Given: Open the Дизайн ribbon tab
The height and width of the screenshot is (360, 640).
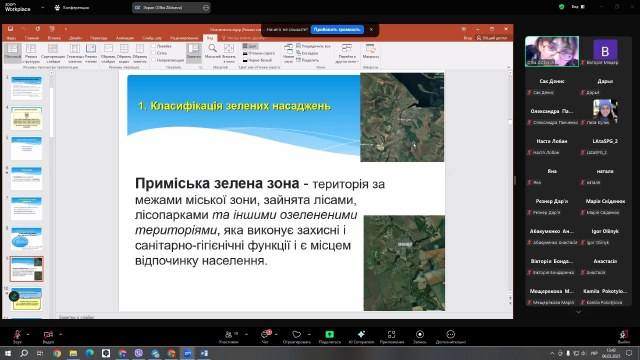Looking at the screenshot, I should tap(75, 38).
